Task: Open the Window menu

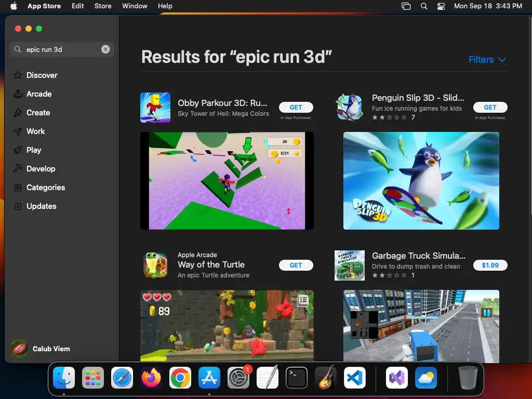Action: (x=135, y=6)
